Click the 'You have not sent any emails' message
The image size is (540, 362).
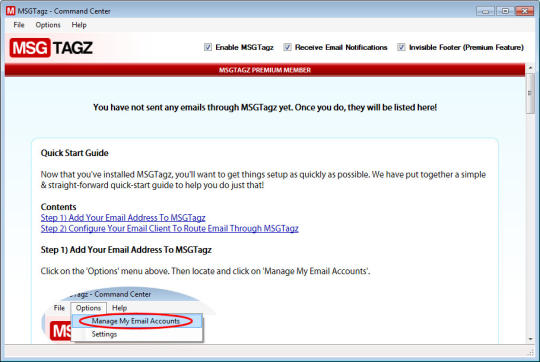pos(265,107)
